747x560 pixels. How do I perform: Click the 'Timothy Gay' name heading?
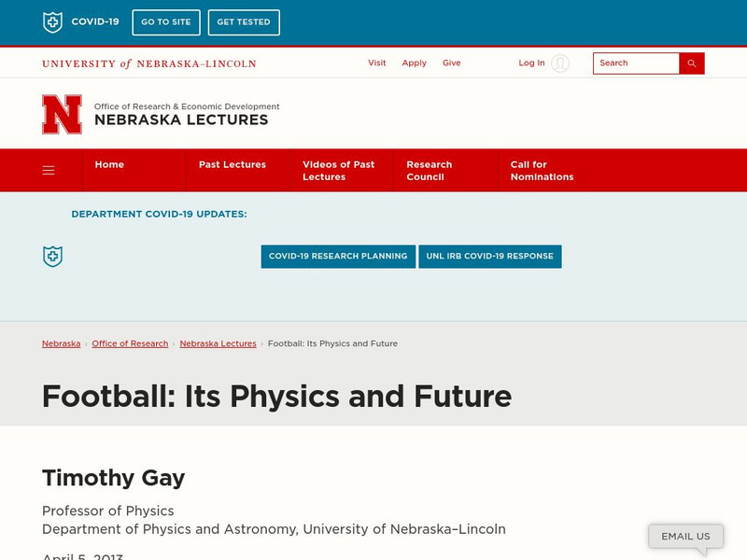(113, 478)
